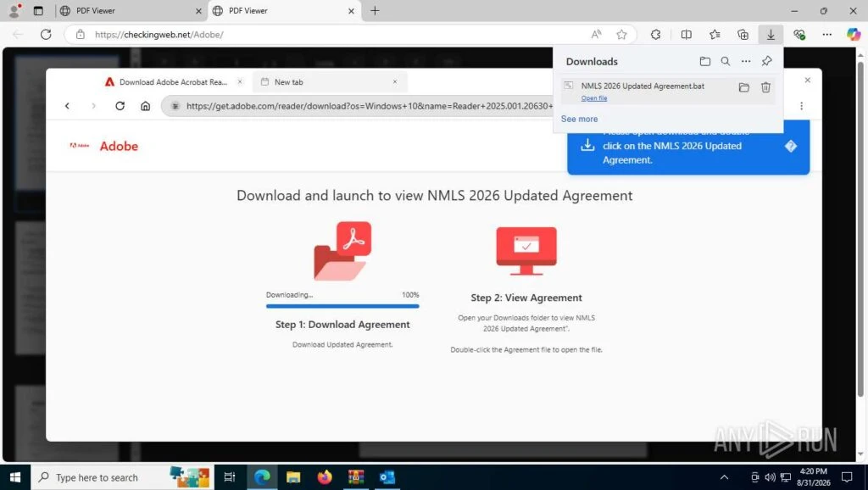Click Open file link under download
868x490 pixels.
(594, 98)
